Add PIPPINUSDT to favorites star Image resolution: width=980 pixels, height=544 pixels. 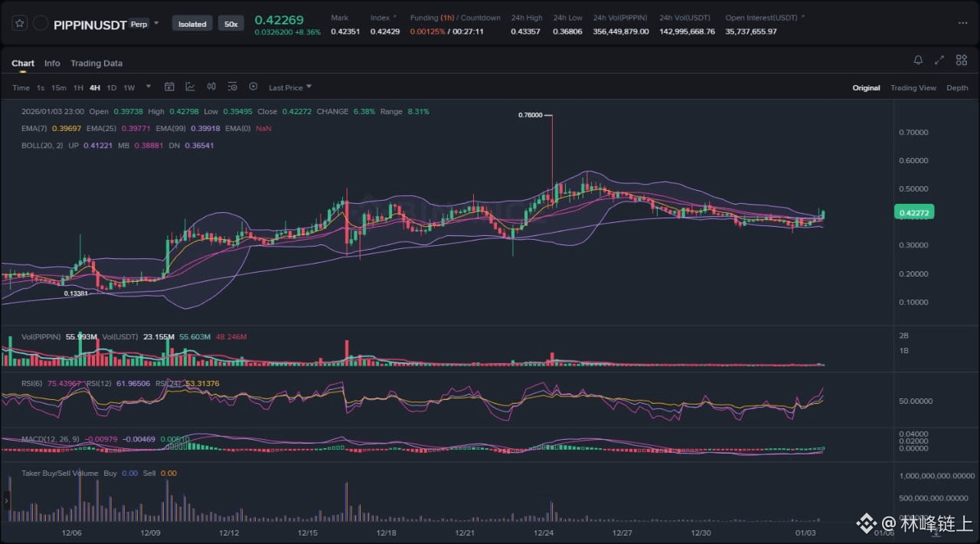[20, 24]
